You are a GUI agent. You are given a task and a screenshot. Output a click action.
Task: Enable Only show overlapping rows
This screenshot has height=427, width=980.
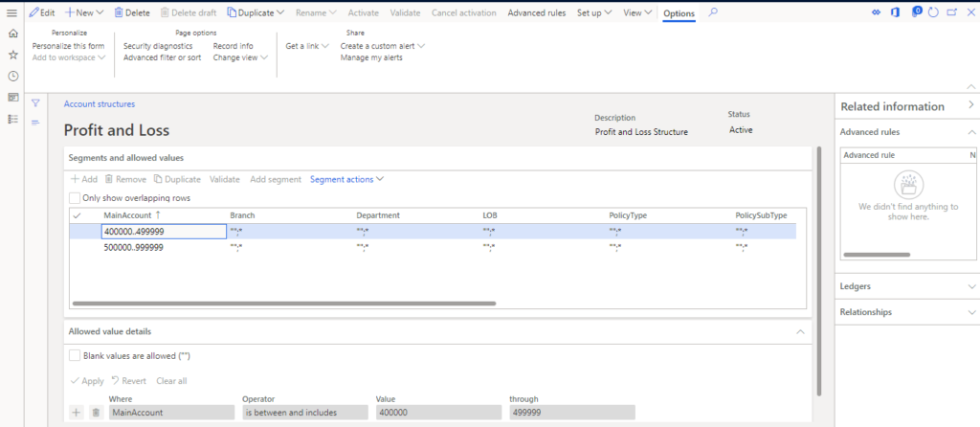pyautogui.click(x=75, y=198)
